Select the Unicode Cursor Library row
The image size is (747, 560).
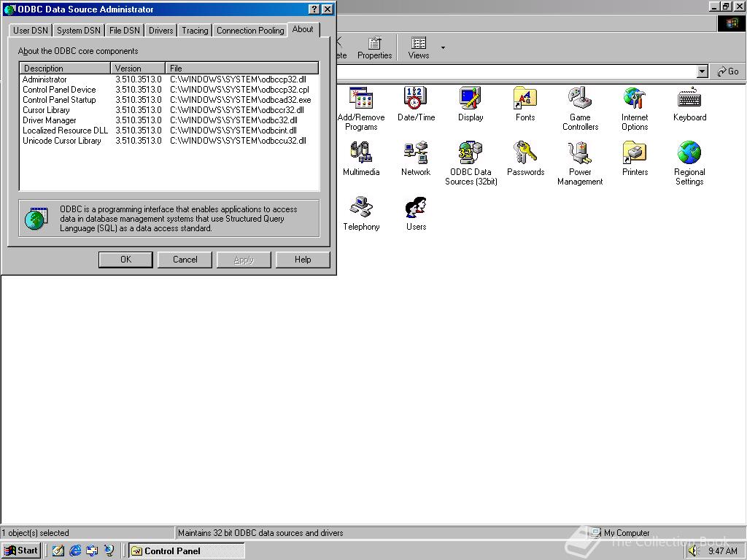[169, 141]
